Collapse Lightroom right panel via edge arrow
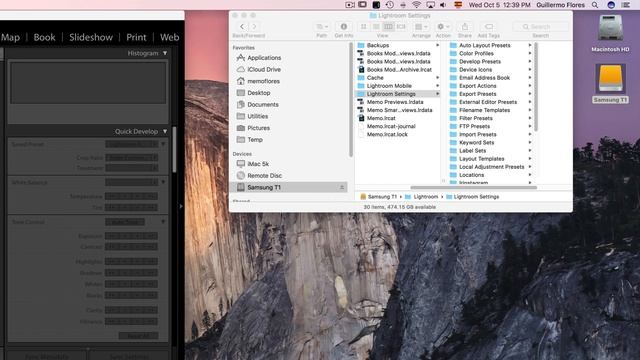 (181, 206)
